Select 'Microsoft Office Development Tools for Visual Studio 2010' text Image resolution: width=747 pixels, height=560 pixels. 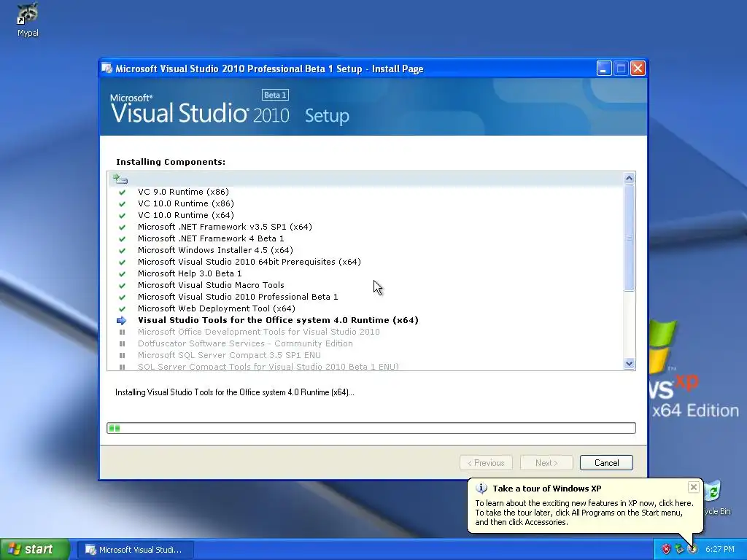tap(259, 332)
